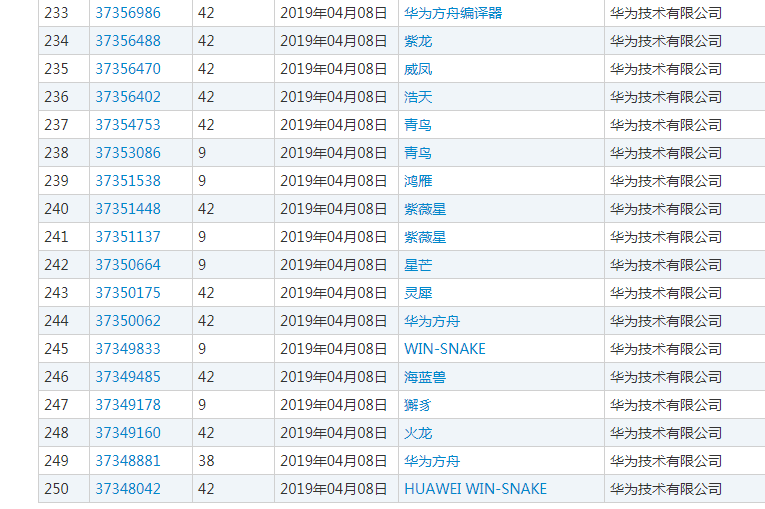
Task: Open application number 37356986 link
Action: [x=127, y=13]
